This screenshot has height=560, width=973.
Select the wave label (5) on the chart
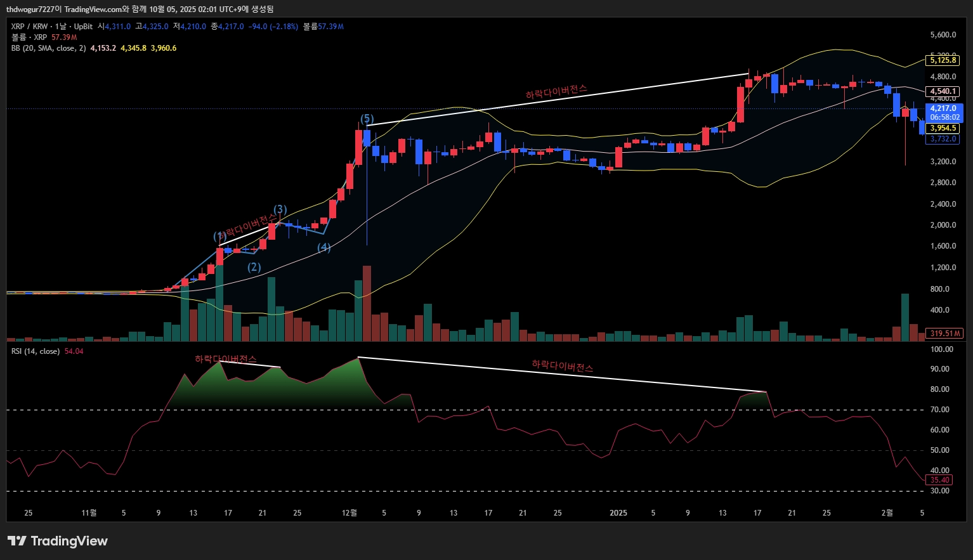coord(367,119)
